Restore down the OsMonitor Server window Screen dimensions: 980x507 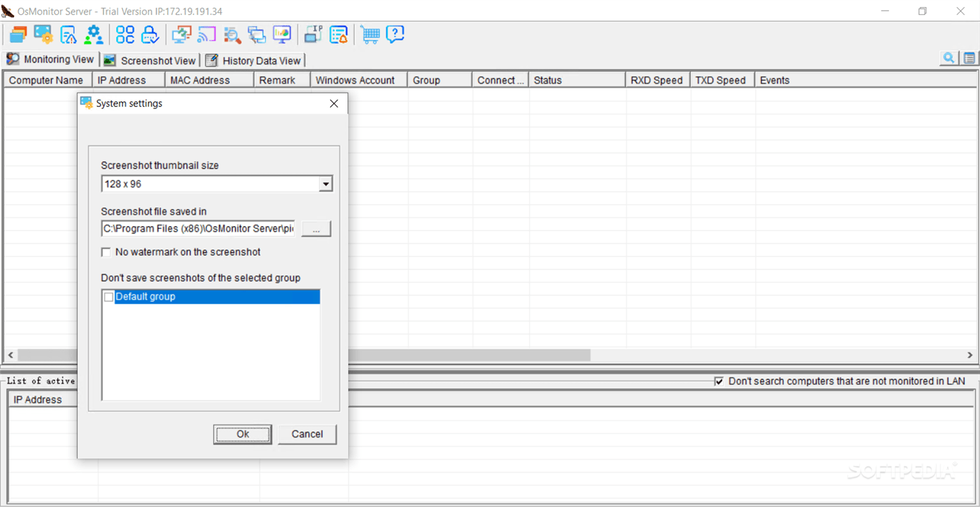(923, 11)
